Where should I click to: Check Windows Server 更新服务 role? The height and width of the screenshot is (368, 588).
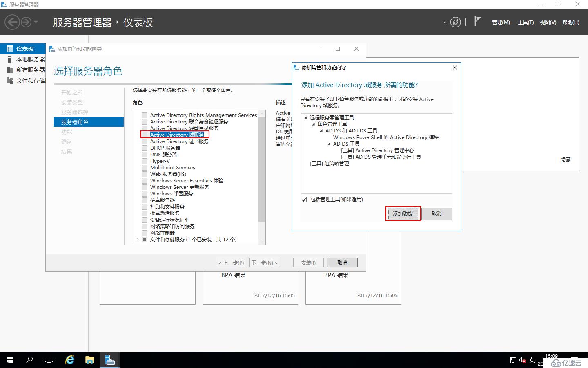[145, 187]
